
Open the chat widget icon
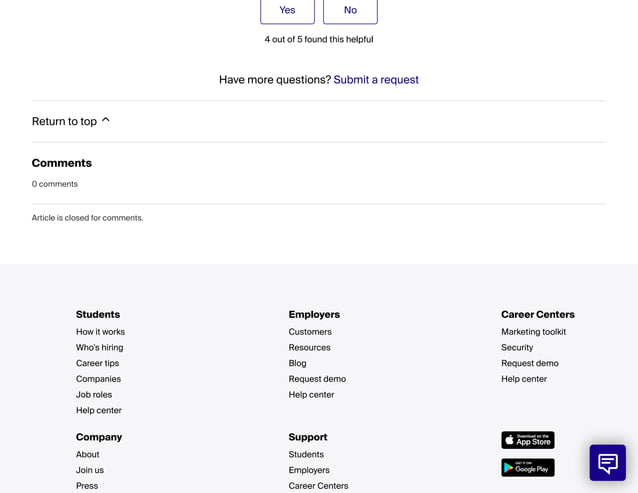point(607,462)
